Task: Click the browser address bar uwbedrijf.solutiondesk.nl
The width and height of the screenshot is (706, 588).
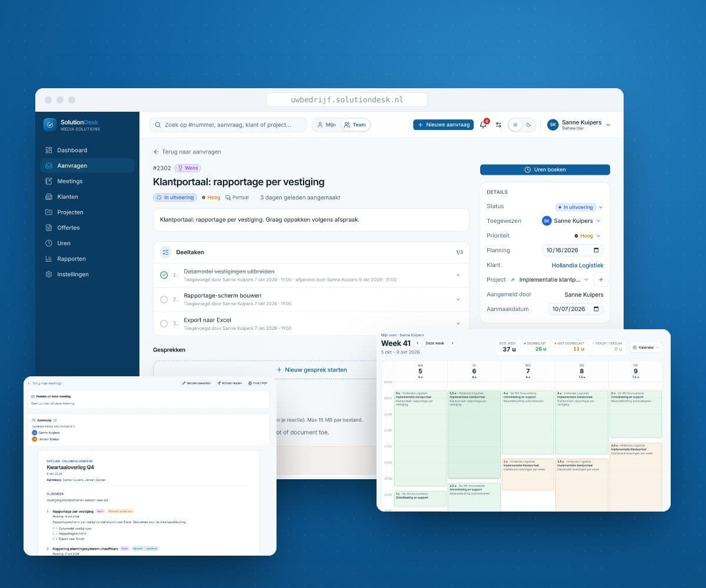Action: (347, 99)
